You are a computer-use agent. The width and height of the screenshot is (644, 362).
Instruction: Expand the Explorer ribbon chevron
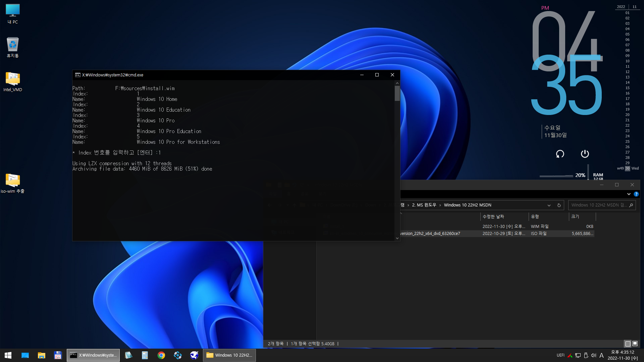pos(629,194)
